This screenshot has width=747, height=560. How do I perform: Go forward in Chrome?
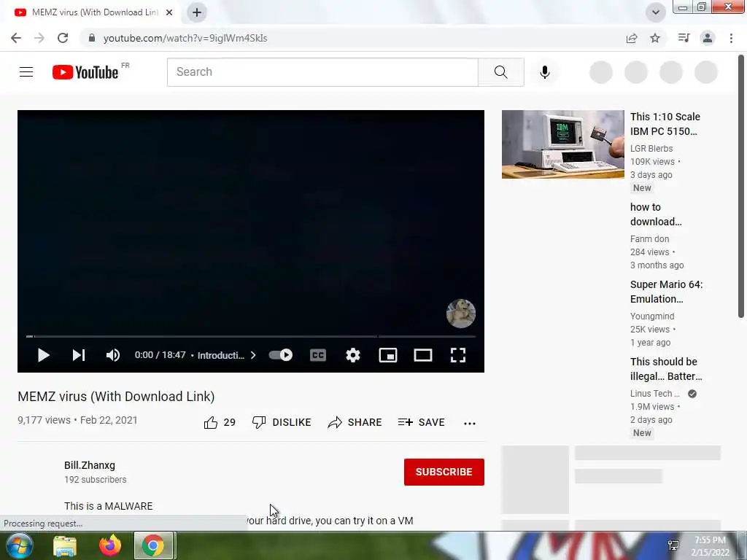(x=39, y=38)
